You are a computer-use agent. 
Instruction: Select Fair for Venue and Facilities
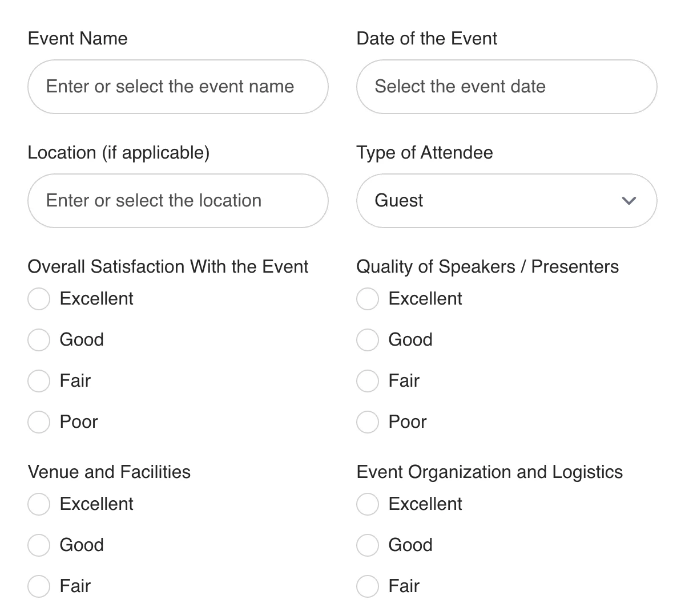(38, 586)
